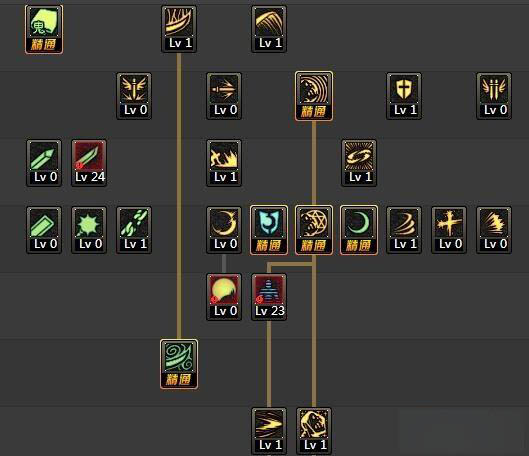Image resolution: width=529 pixels, height=456 pixels.
Task: Select the pentagram star mastered skill
Action: [x=314, y=230]
